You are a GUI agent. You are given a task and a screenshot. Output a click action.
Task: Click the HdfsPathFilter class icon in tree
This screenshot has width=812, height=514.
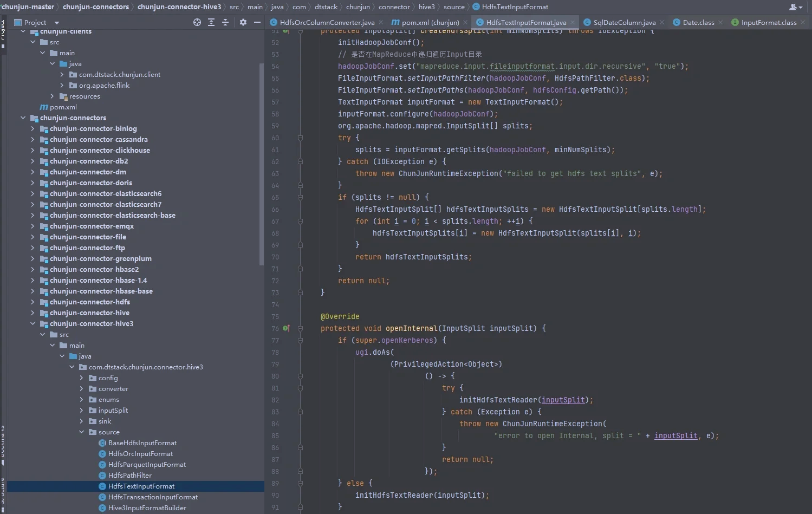(102, 476)
